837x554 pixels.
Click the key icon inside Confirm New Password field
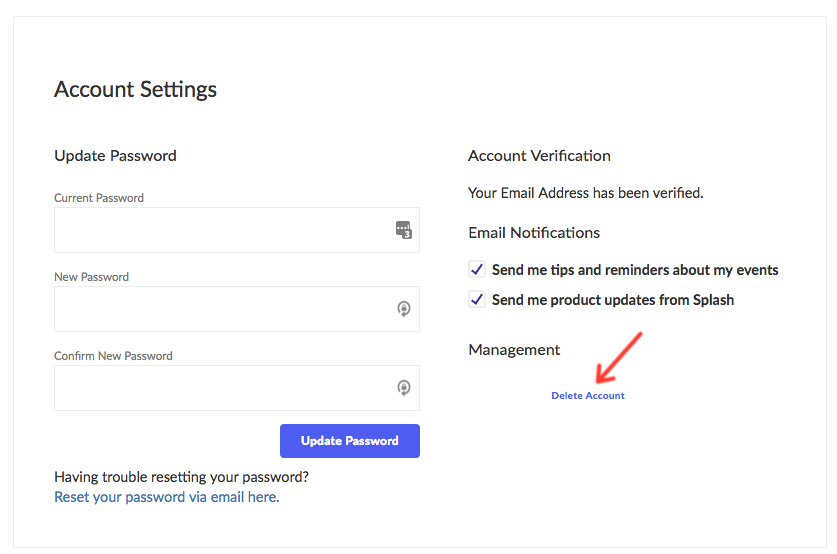404,387
